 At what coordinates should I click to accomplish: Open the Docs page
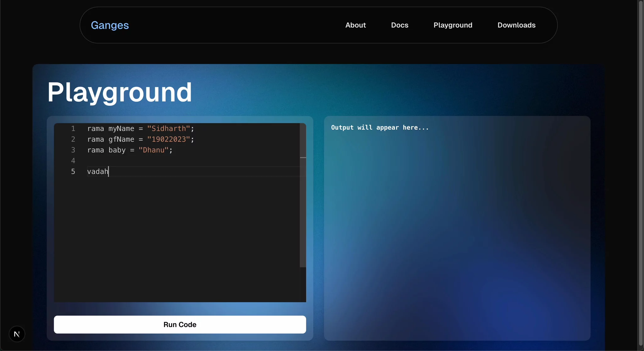click(400, 25)
